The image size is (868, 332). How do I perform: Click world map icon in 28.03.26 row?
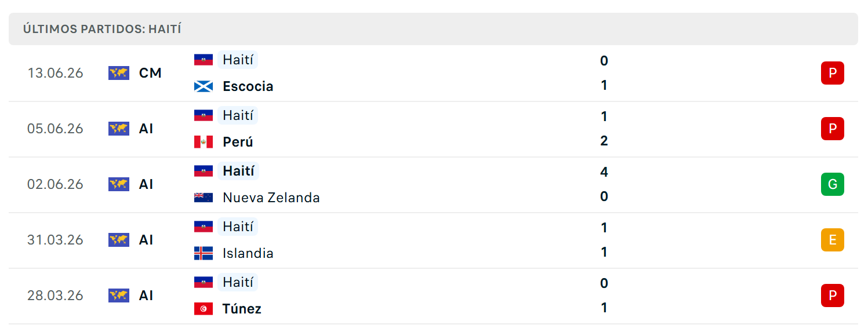119,295
